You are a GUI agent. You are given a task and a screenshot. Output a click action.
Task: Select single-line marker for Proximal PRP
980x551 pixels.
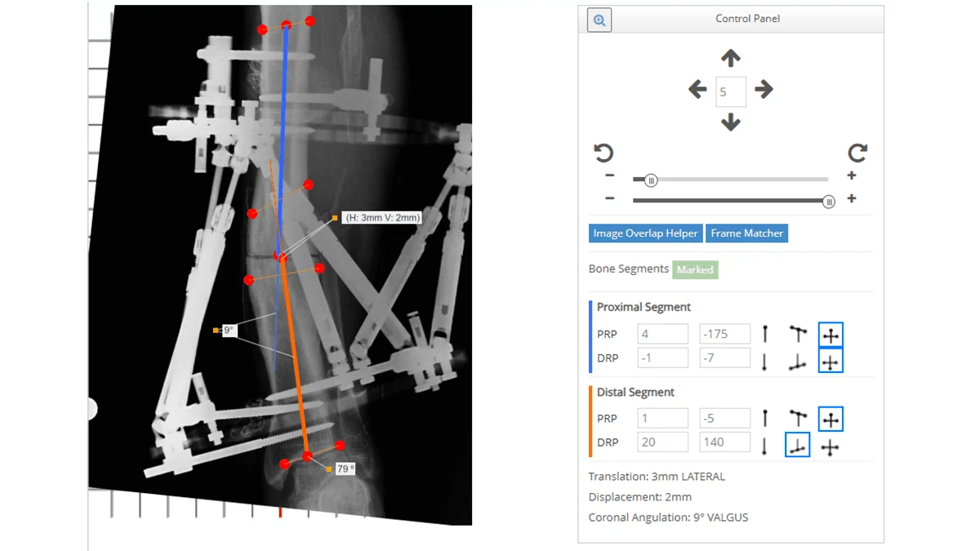tap(764, 334)
